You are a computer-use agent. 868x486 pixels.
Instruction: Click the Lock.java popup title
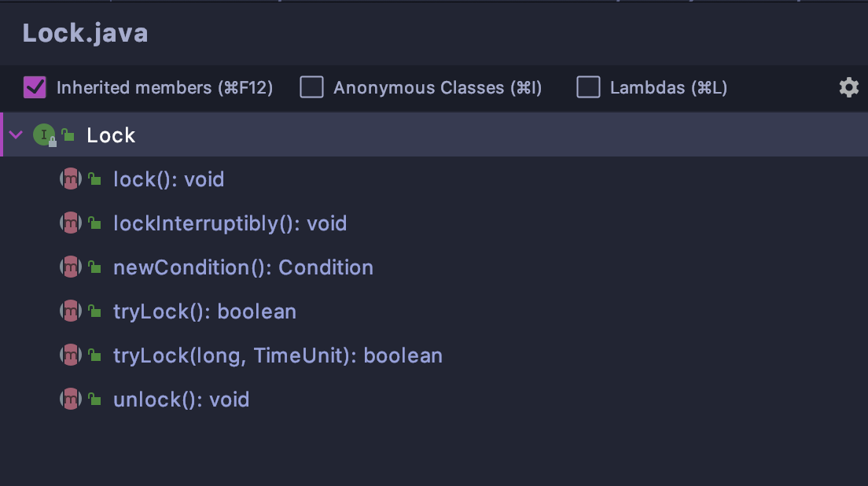click(x=85, y=33)
